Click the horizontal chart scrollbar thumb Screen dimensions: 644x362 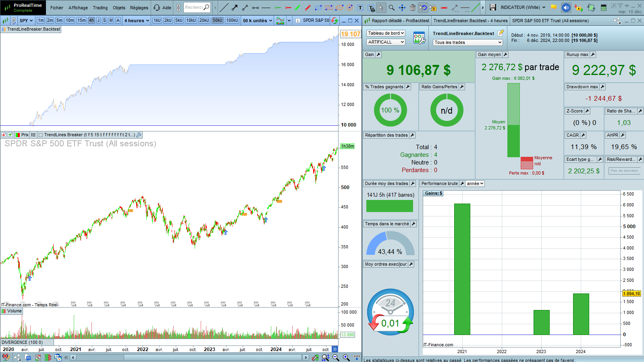(213, 358)
